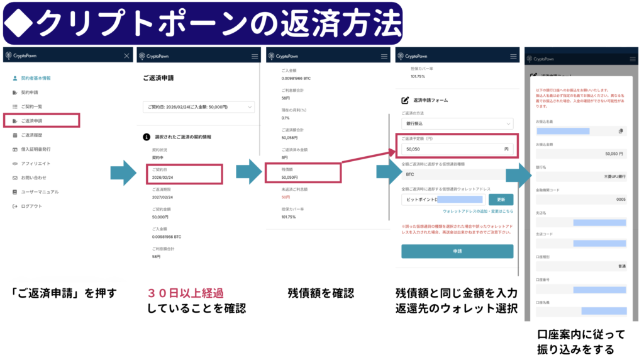Click the ご返済履歴 calendar icon
Image resolution: width=644 pixels, height=362 pixels.
tap(14, 135)
